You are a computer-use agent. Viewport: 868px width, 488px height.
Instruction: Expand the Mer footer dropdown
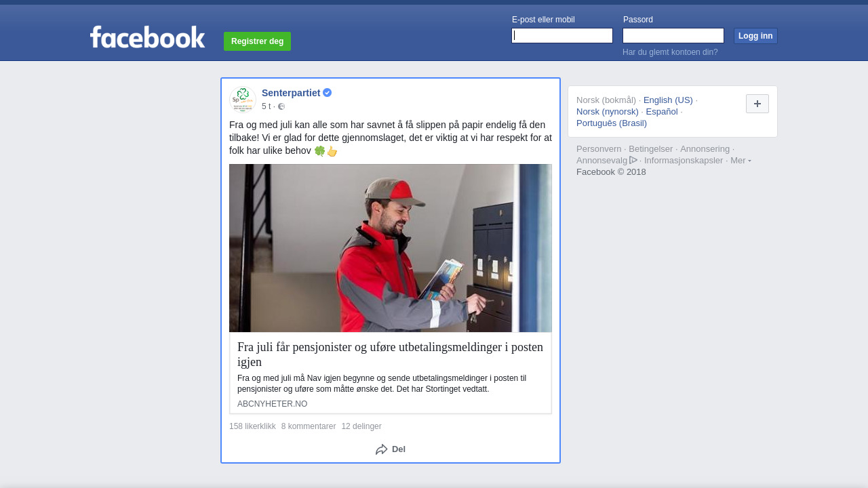741,161
